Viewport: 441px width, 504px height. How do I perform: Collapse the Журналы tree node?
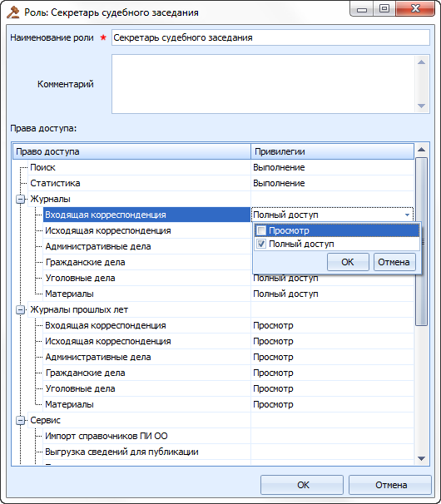click(x=20, y=200)
